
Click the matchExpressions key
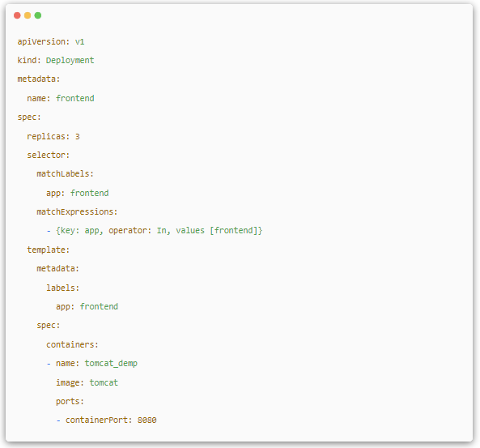(77, 212)
